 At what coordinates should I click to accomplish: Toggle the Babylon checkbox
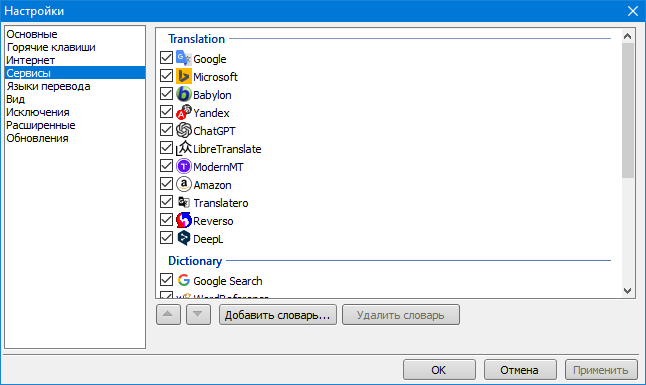tap(166, 94)
